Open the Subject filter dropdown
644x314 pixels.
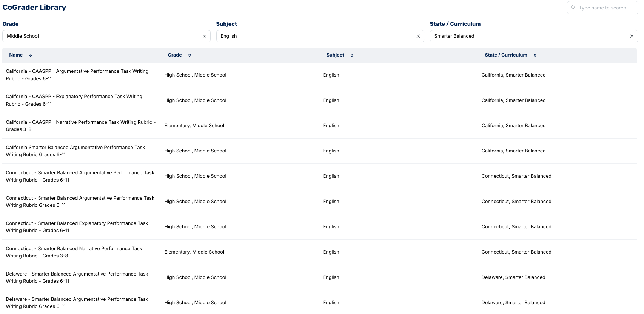click(x=320, y=36)
